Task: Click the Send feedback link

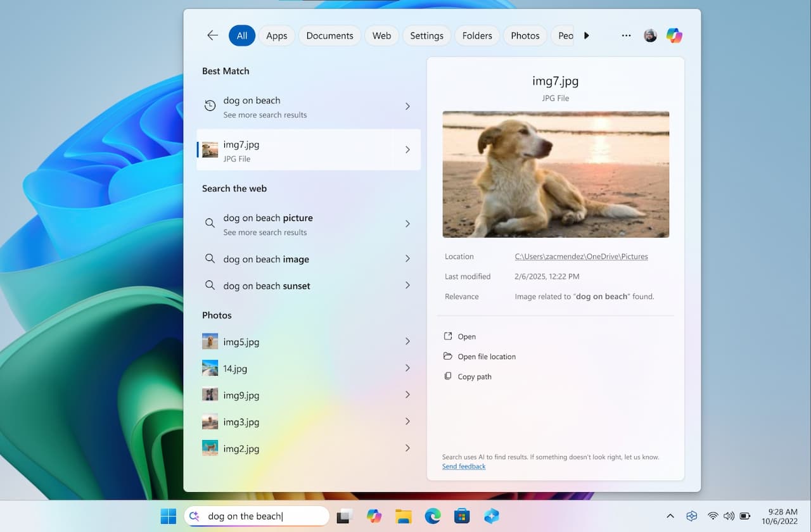Action: 464,466
